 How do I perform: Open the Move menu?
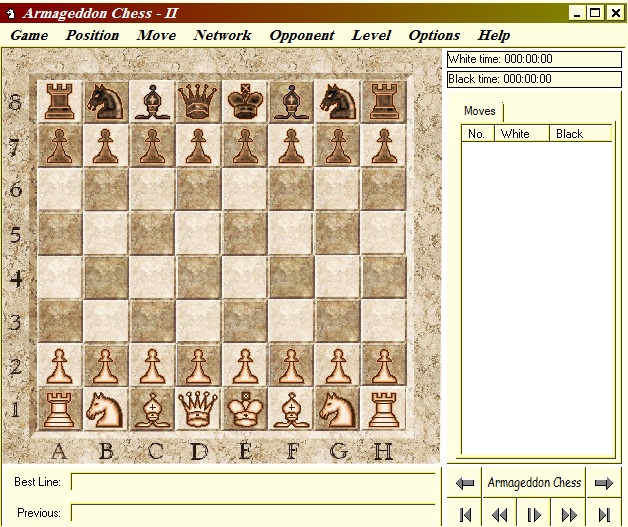(x=156, y=35)
